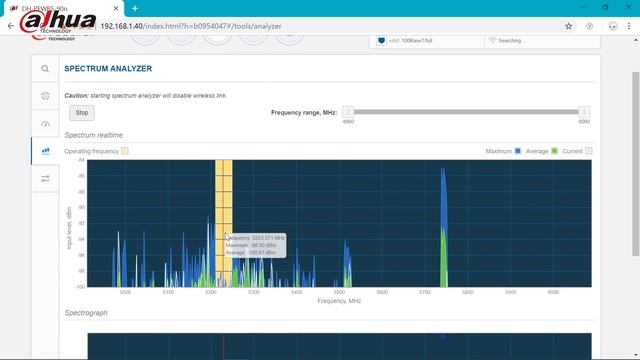Click the Operating frequency legend swatch

pos(125,151)
